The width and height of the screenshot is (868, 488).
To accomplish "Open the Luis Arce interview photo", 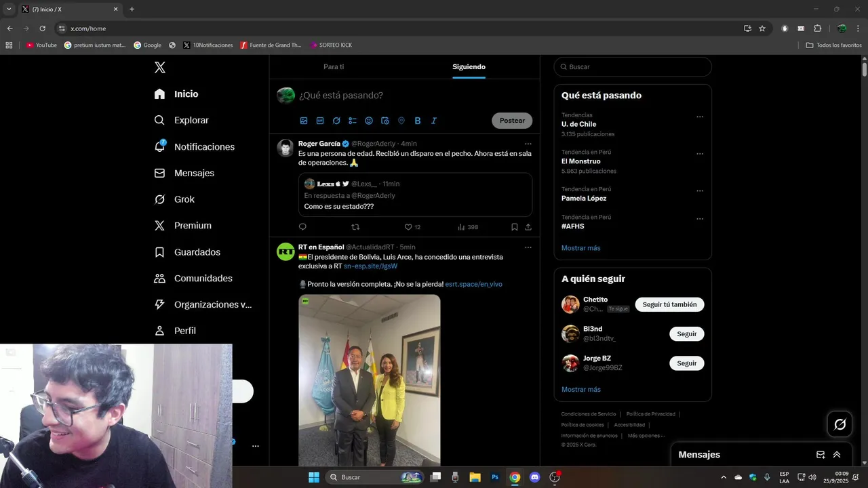I will [x=370, y=380].
